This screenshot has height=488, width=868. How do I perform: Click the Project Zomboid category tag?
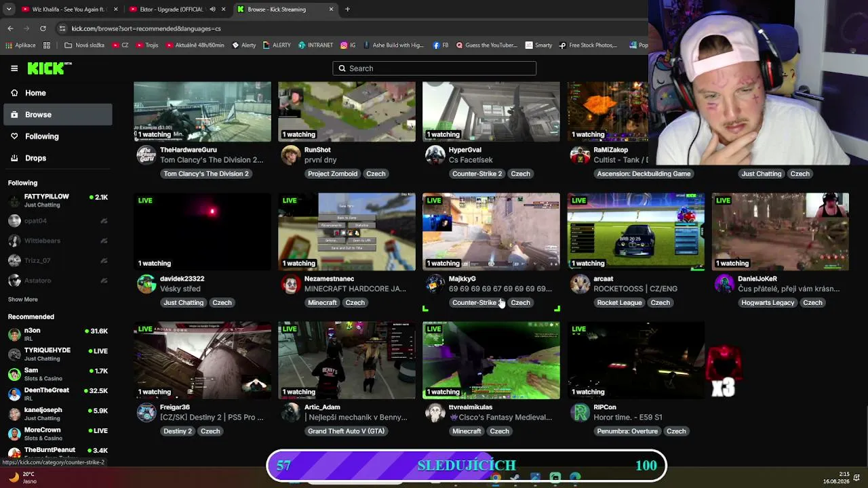(x=332, y=174)
